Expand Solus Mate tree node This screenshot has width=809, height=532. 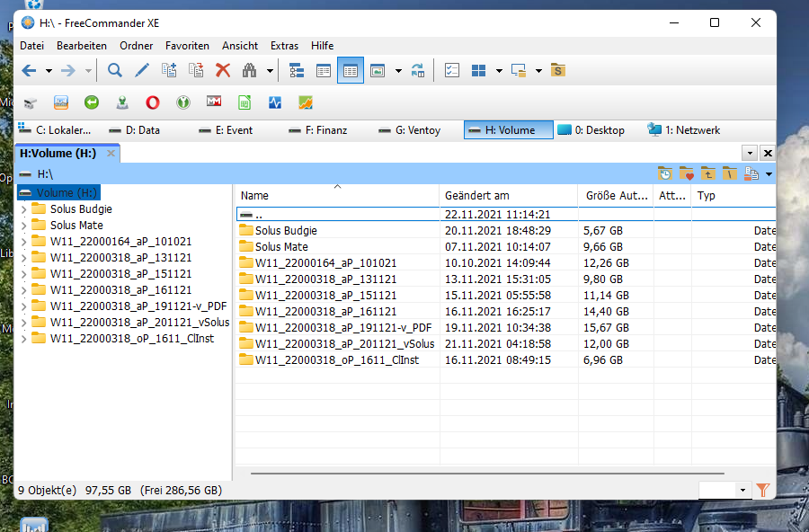[23, 226]
